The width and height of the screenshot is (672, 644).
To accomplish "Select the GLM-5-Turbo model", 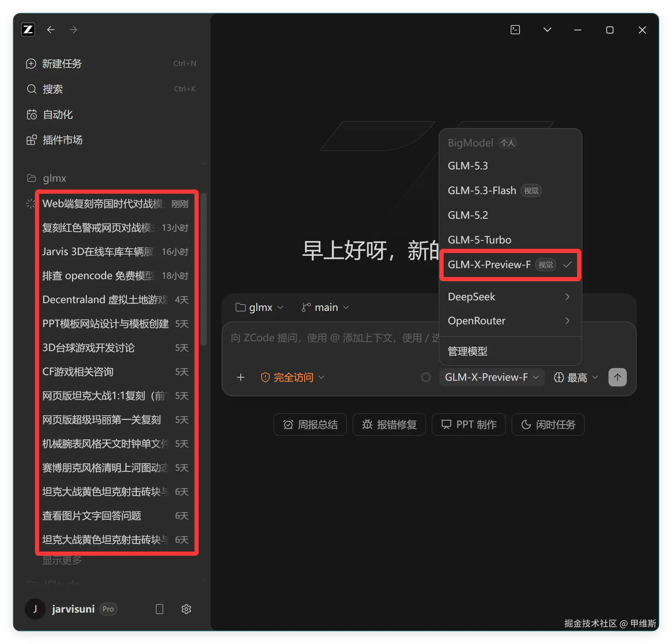I will click(510, 240).
